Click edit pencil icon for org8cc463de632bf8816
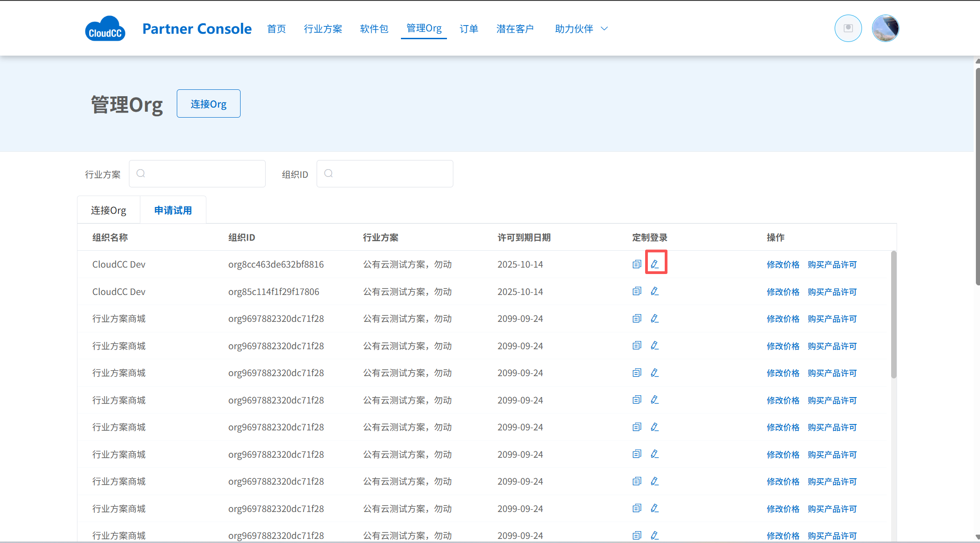Screen dimensions: 980x543 click(x=655, y=264)
